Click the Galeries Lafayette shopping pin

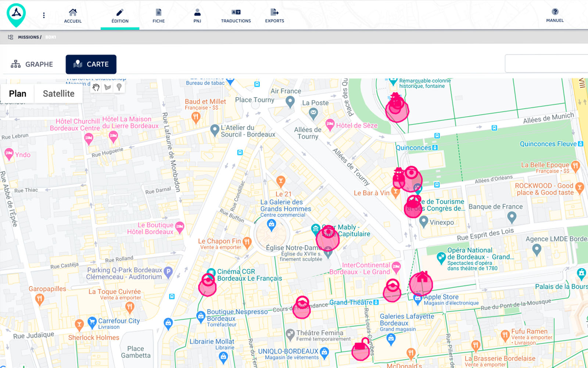391,339
